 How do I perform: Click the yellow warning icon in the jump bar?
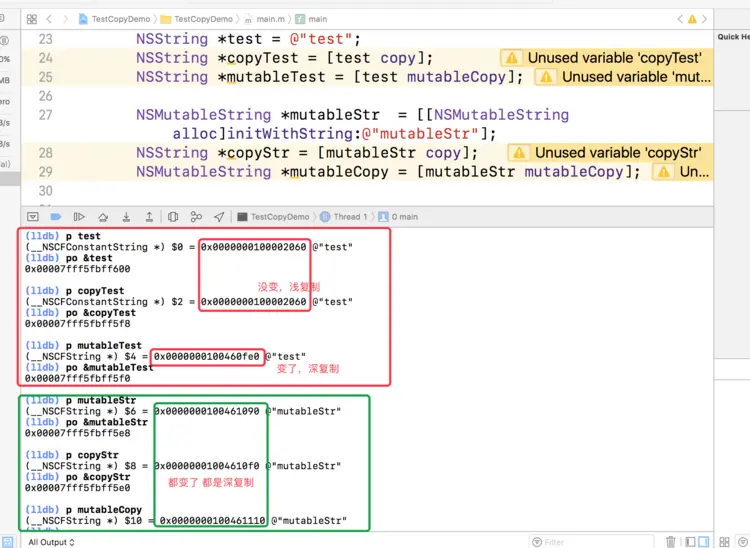tap(692, 19)
